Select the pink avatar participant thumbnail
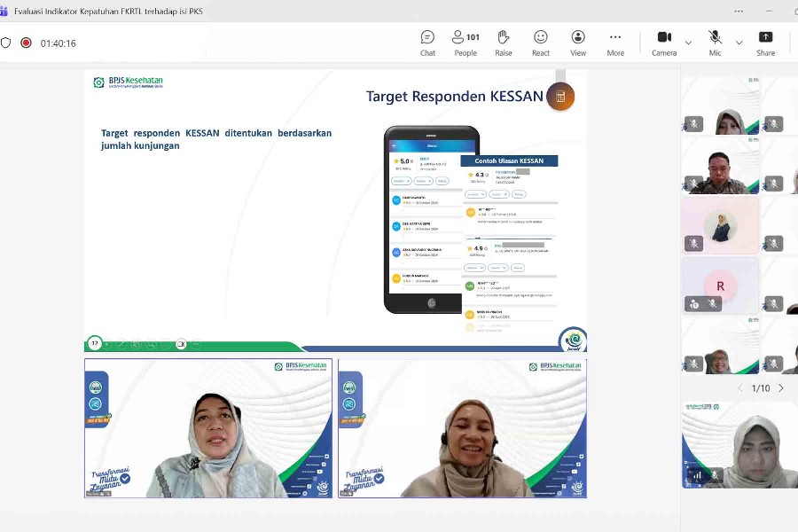Viewport: 798px width, 532px height. pos(720,225)
